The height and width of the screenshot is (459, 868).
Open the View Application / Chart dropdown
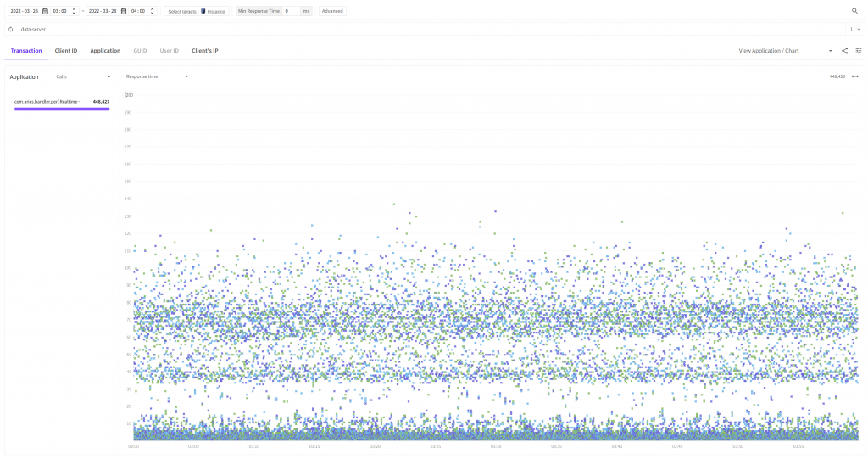pyautogui.click(x=785, y=50)
